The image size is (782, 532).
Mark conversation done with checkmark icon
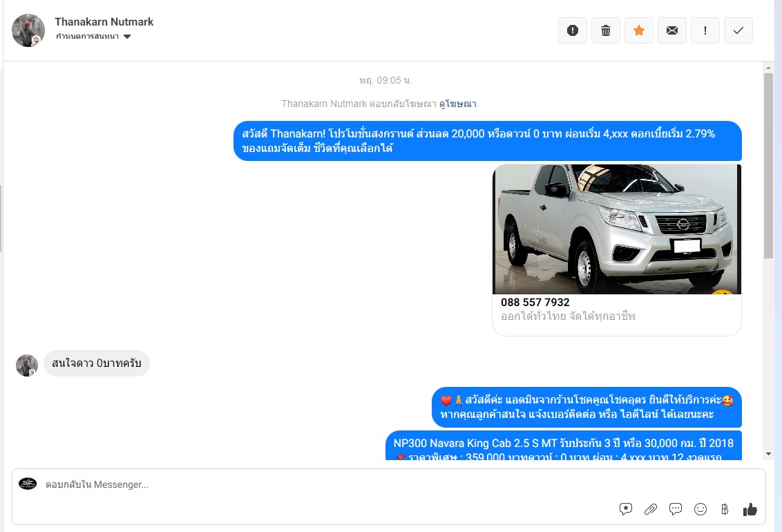pyautogui.click(x=738, y=30)
